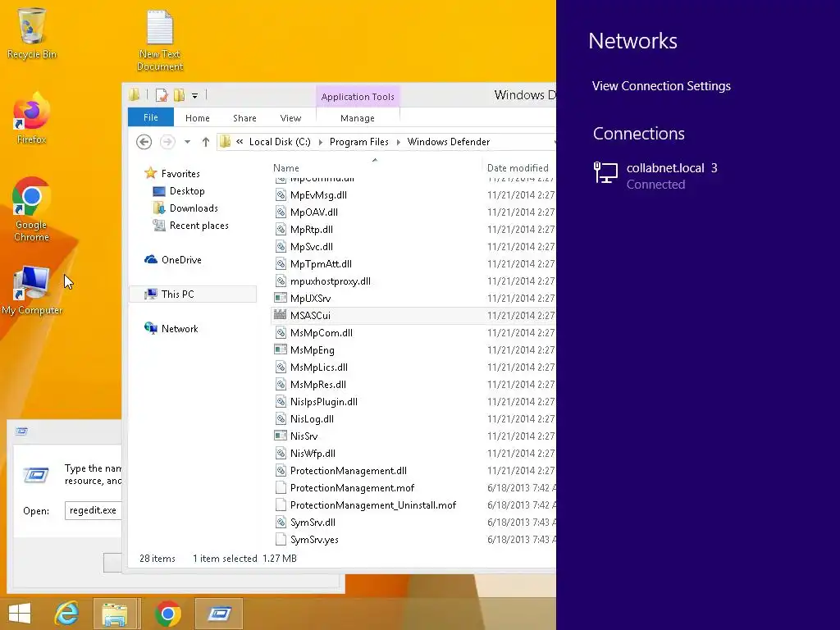This screenshot has width=840, height=630.
Task: Sort files by Date modified column
Action: (x=518, y=167)
